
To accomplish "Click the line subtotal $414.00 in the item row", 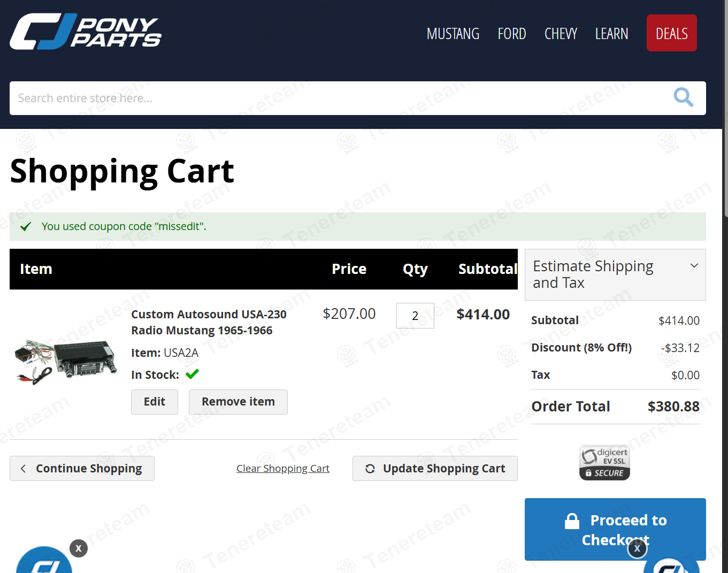I will coord(483,314).
